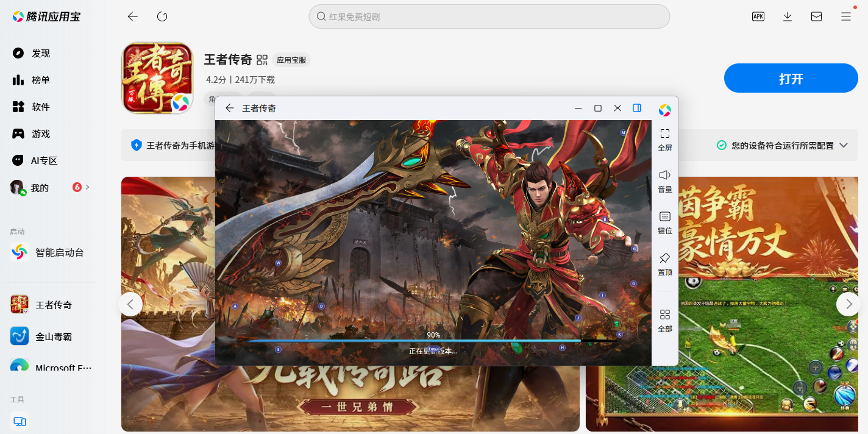Open the APK install tool icon
Image resolution: width=868 pixels, height=434 pixels.
coord(758,16)
